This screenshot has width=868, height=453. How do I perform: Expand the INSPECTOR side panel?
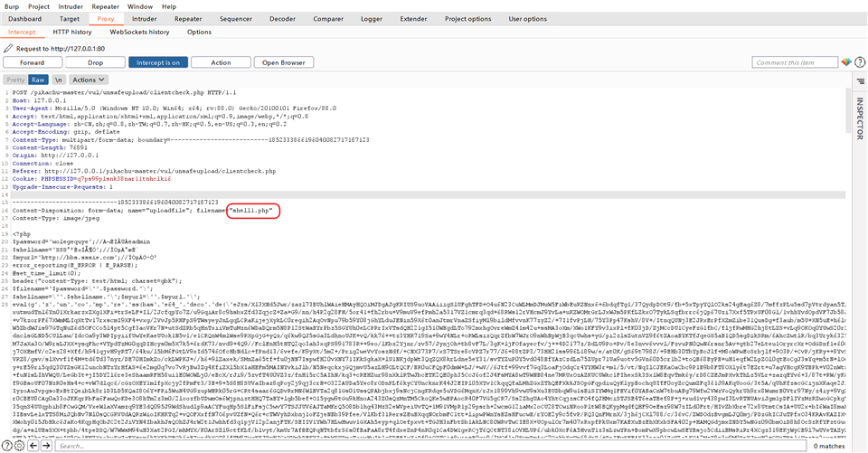point(860,118)
